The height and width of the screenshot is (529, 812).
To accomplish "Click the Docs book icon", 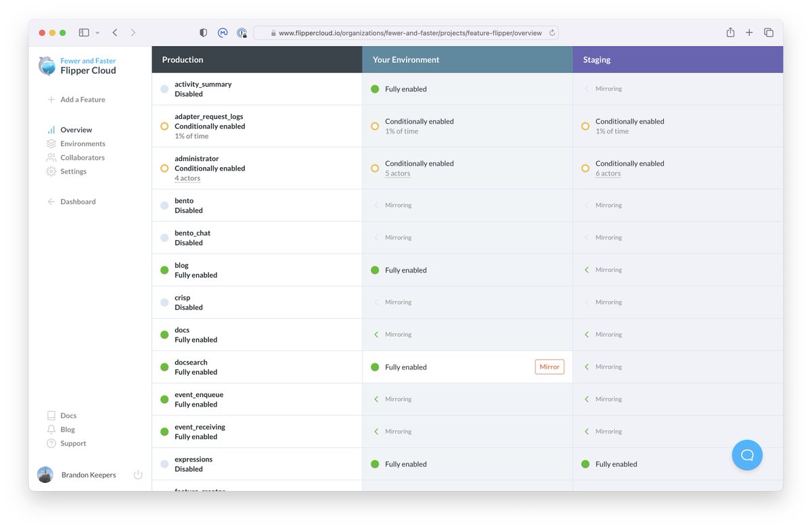I will point(51,415).
